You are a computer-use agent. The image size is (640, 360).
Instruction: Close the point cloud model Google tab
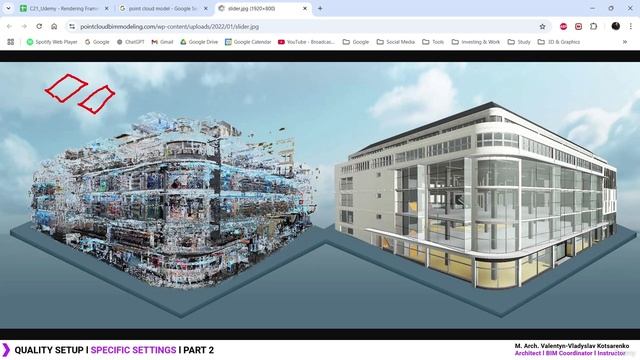click(206, 8)
